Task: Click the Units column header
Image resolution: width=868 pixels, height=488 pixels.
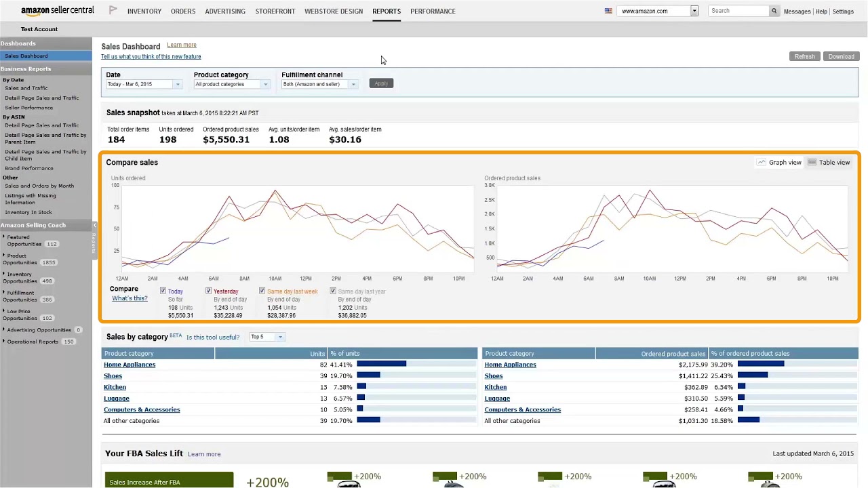Action: click(271, 354)
